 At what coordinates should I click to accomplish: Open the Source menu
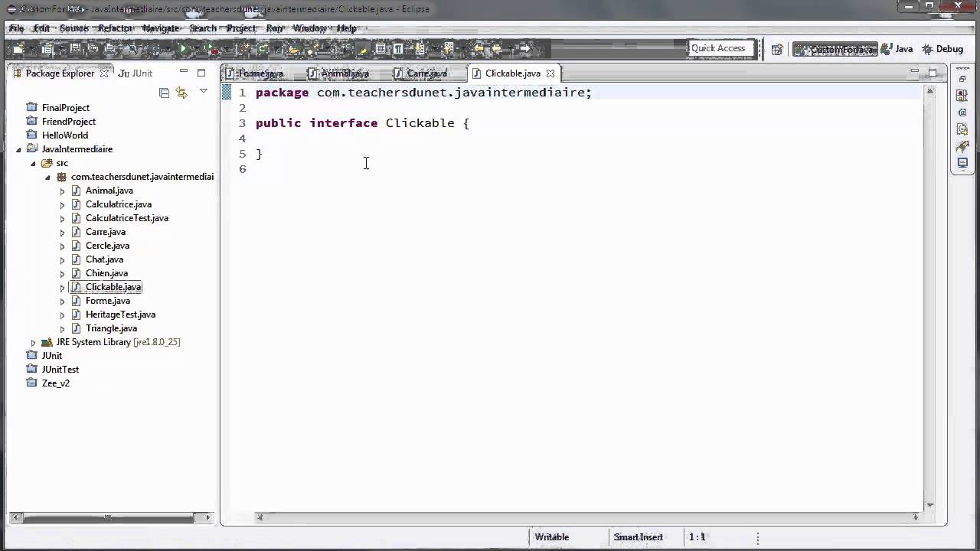[x=74, y=28]
